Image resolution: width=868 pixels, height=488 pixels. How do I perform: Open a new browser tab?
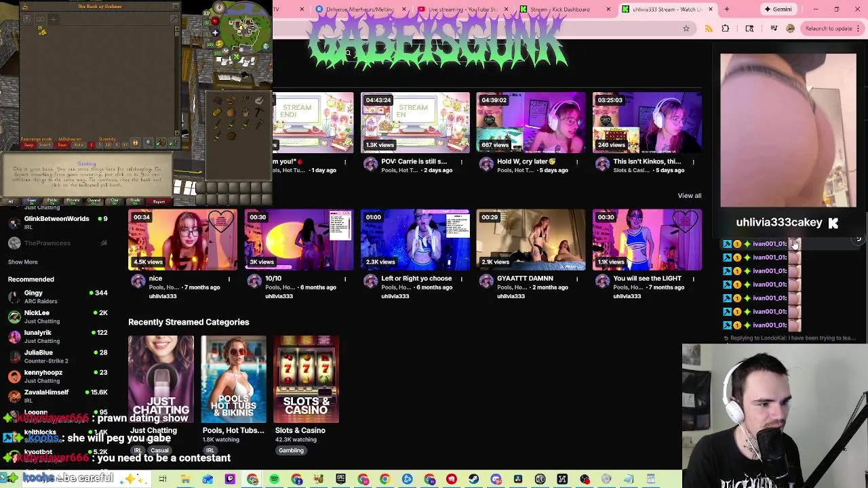(x=726, y=9)
